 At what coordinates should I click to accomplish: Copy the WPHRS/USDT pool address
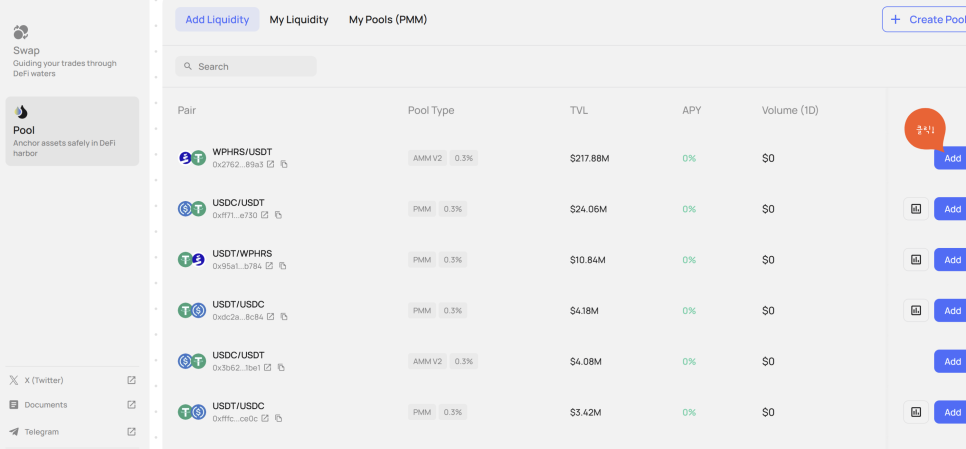[284, 164]
